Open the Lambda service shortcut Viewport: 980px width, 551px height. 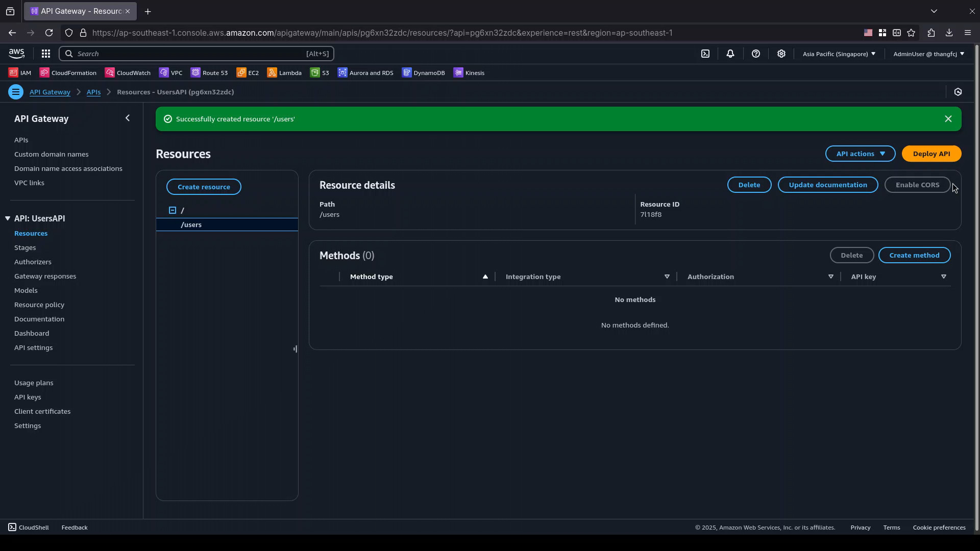[284, 73]
